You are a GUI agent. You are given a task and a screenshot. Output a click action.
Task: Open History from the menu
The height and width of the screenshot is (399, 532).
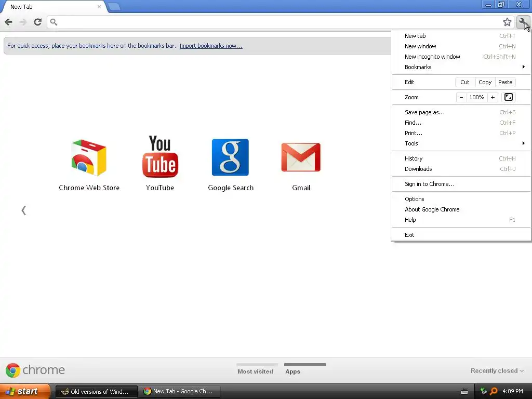pyautogui.click(x=461, y=158)
